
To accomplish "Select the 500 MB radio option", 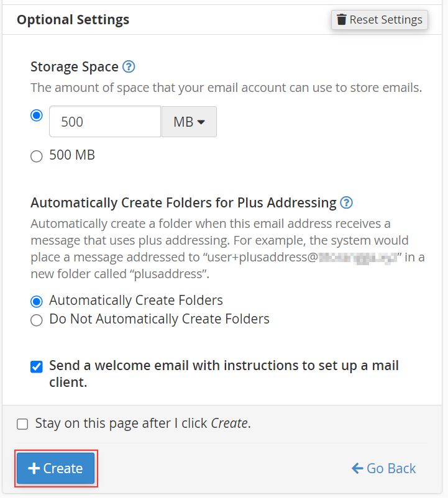I will [x=37, y=156].
